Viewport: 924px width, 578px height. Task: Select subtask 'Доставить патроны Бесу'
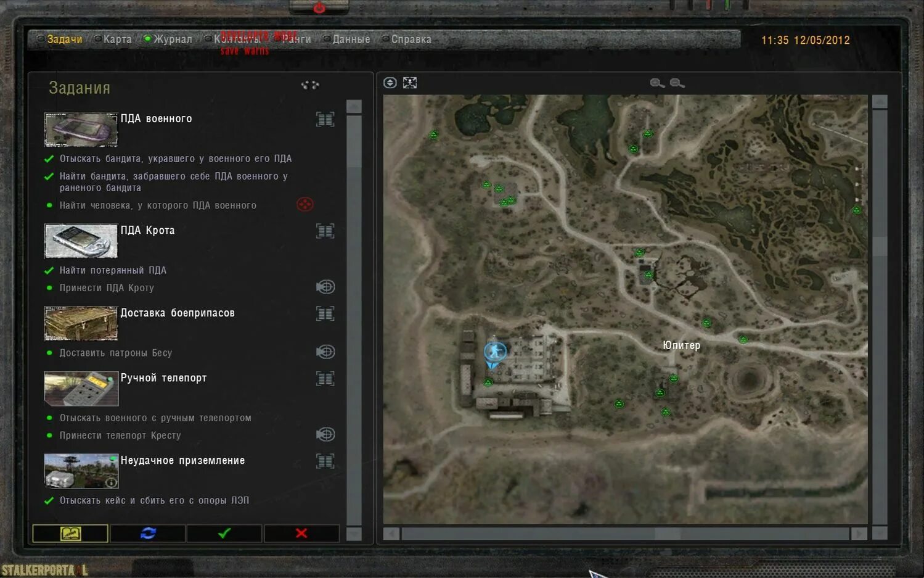(x=116, y=353)
